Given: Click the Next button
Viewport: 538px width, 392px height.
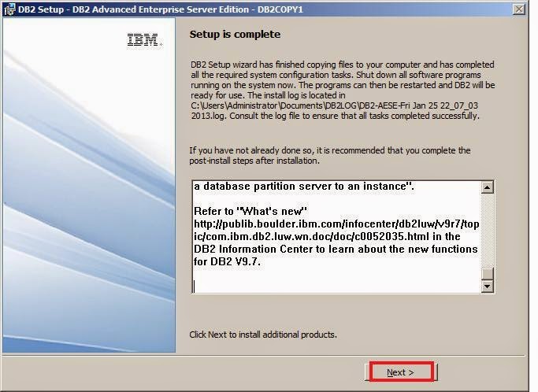Looking at the screenshot, I should 401,372.
